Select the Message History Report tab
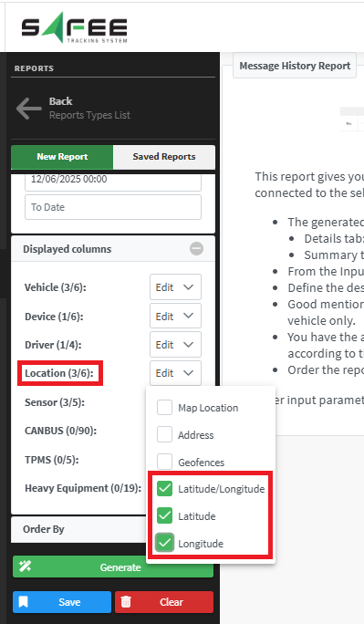Viewport: 364px width, 624px height. click(295, 66)
